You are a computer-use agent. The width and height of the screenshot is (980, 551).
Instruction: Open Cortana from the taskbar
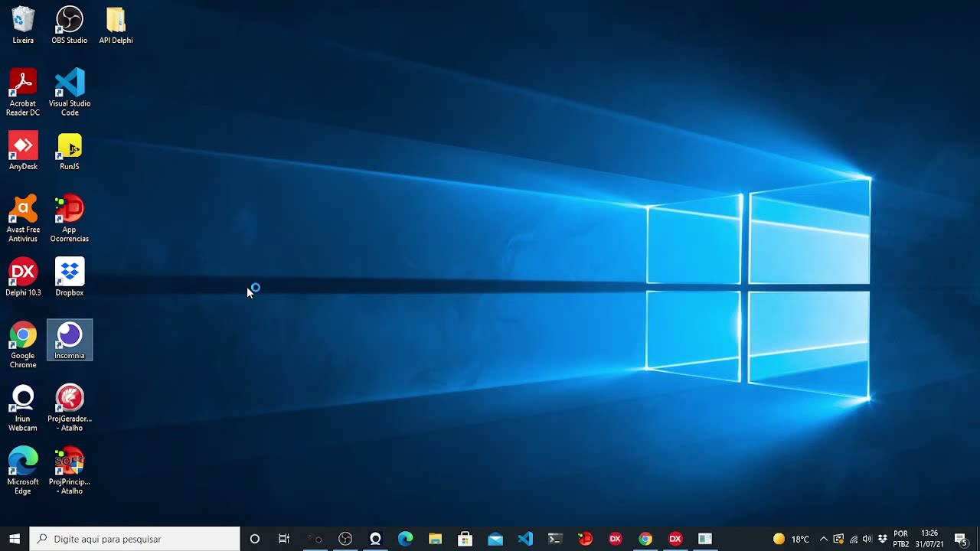[x=255, y=539]
